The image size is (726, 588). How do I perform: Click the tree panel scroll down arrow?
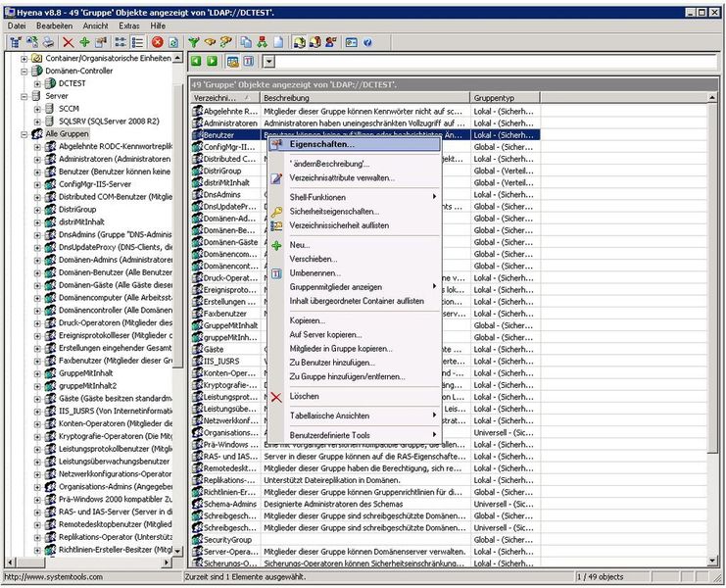(x=177, y=551)
